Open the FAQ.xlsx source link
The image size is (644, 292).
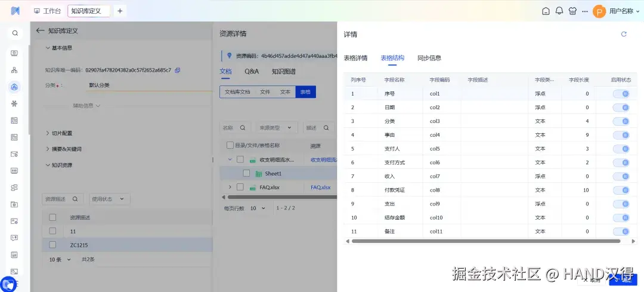point(320,188)
